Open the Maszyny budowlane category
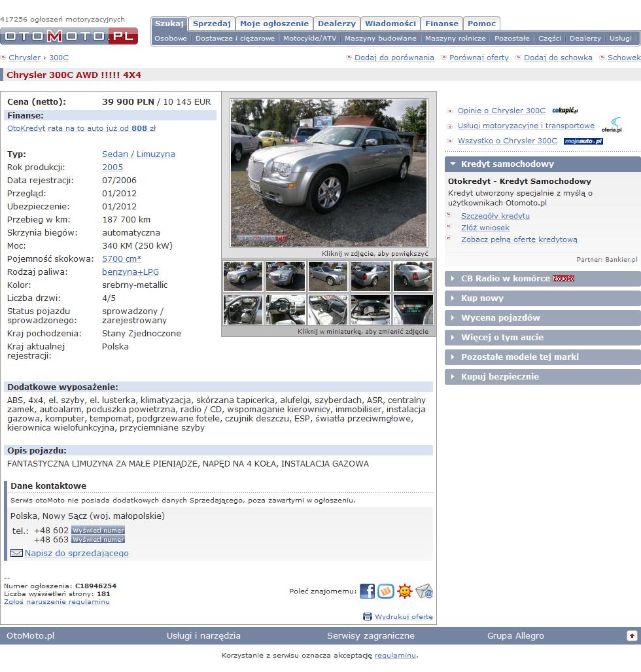Image resolution: width=641 pixels, height=672 pixels. (381, 38)
